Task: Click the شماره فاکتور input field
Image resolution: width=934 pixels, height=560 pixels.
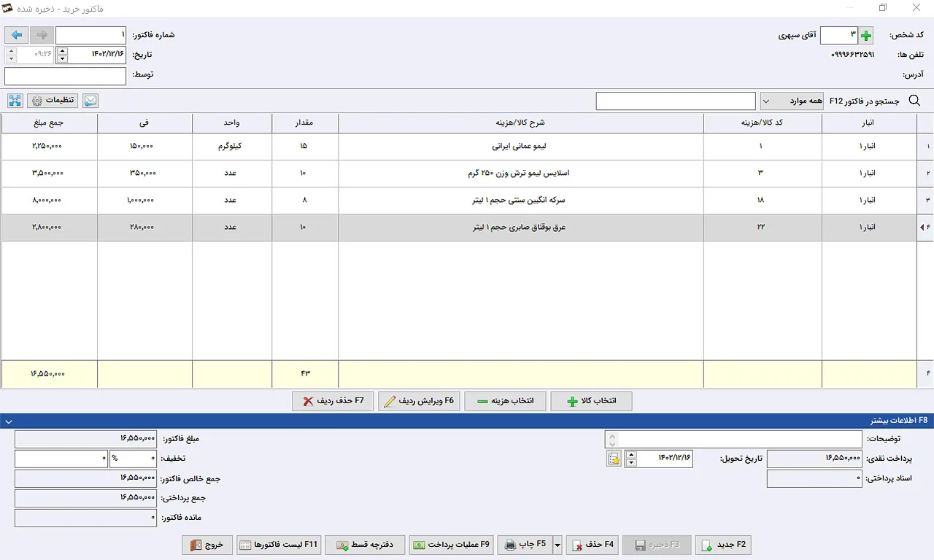Action: [91, 35]
